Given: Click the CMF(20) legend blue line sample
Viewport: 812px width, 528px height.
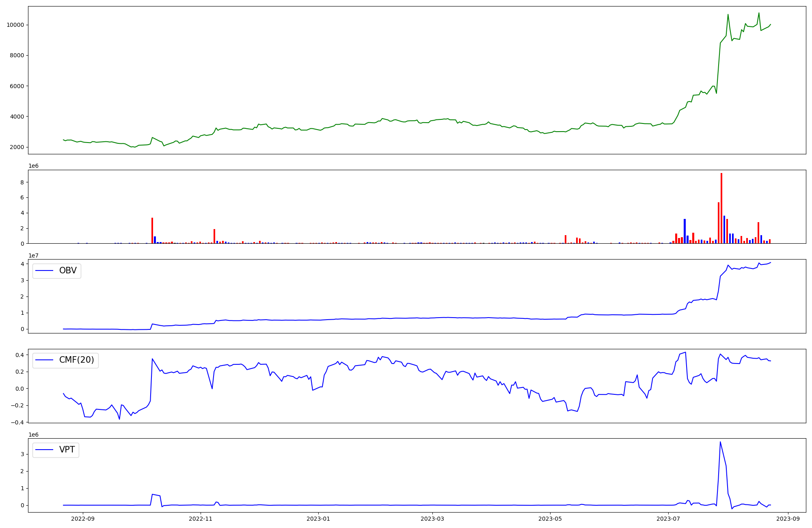Looking at the screenshot, I should (x=44, y=360).
